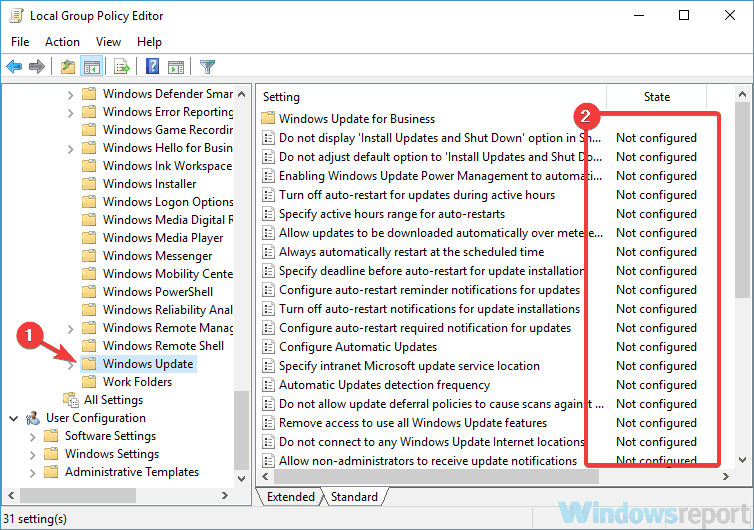
Task: Select Windows Media Player tree item
Action: pyautogui.click(x=163, y=238)
